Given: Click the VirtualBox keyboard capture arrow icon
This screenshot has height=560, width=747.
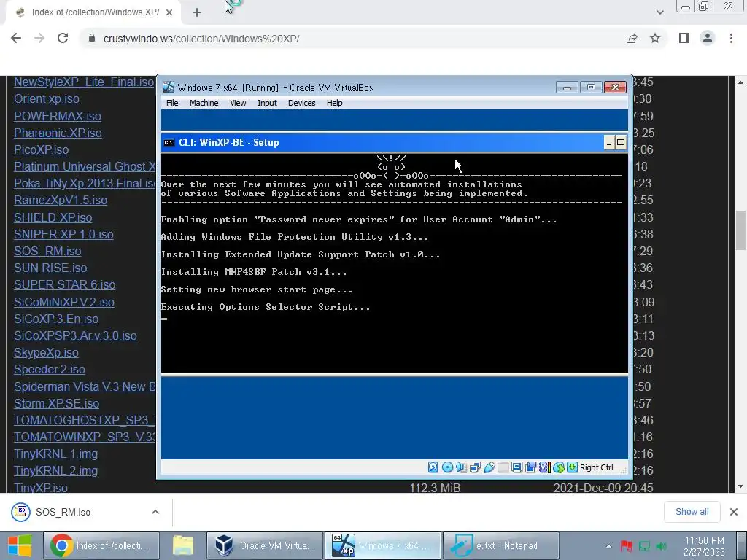Looking at the screenshot, I should pyautogui.click(x=572, y=467).
